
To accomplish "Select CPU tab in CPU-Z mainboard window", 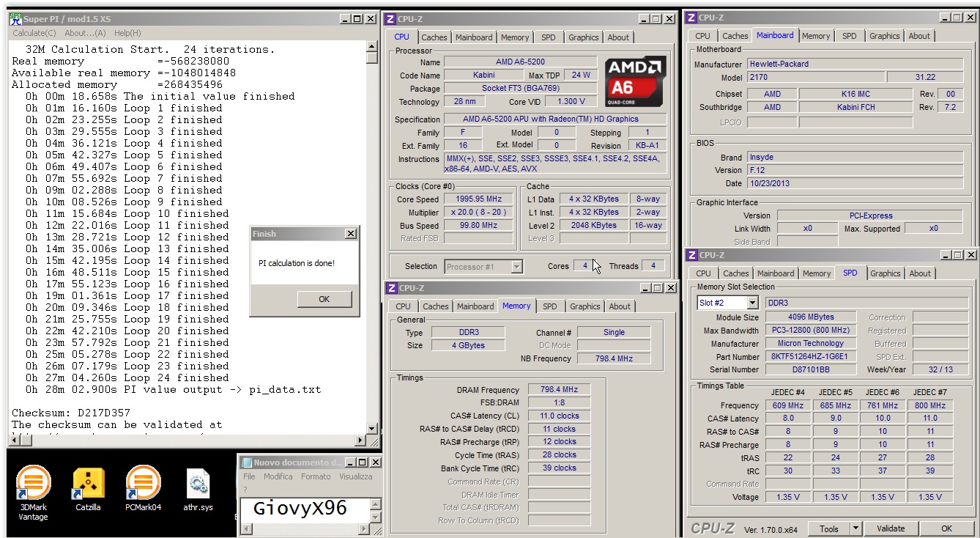I will 702,36.
